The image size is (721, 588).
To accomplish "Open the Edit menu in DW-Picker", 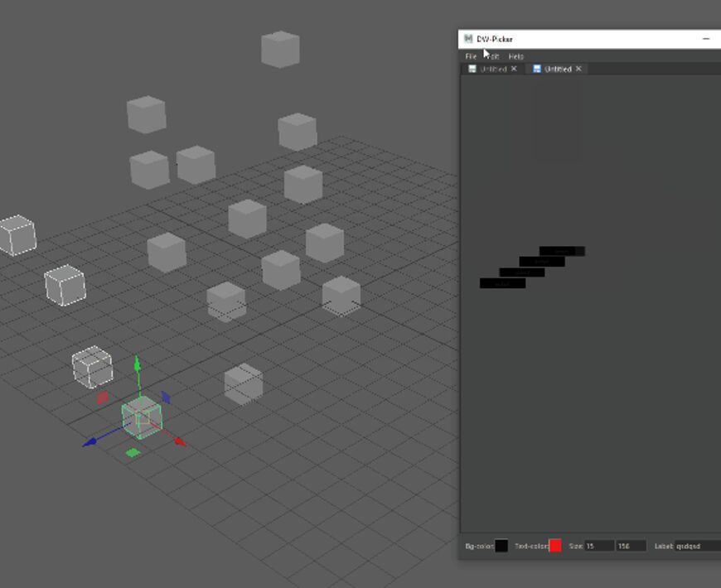I will pos(493,56).
